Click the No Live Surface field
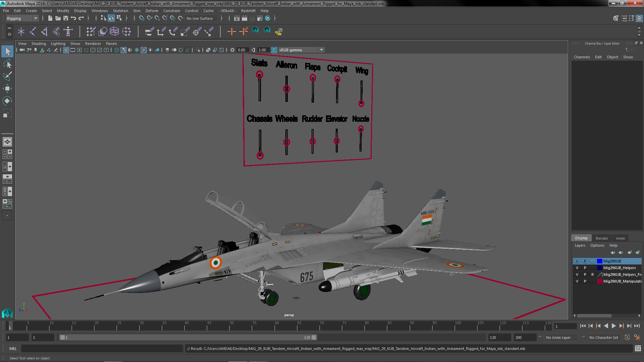 tap(201, 18)
